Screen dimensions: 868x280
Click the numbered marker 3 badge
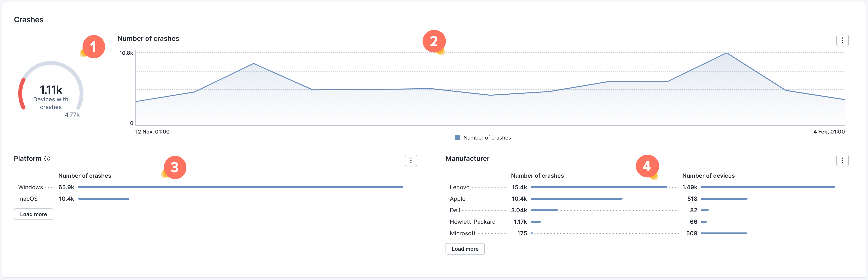pyautogui.click(x=175, y=167)
